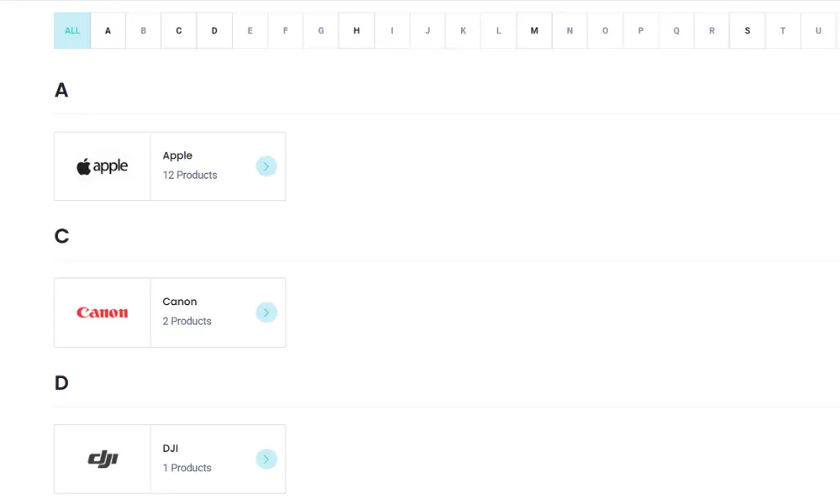Select the ALL filter tab

[72, 31]
